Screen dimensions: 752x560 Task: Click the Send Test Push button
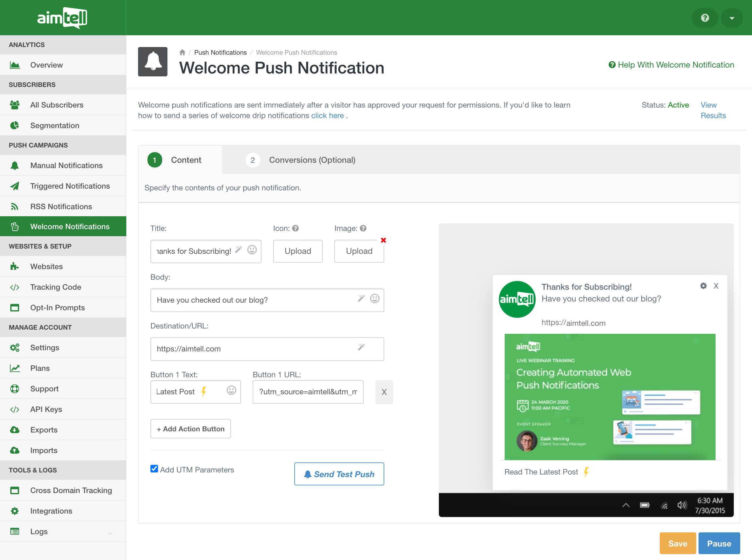pyautogui.click(x=339, y=474)
